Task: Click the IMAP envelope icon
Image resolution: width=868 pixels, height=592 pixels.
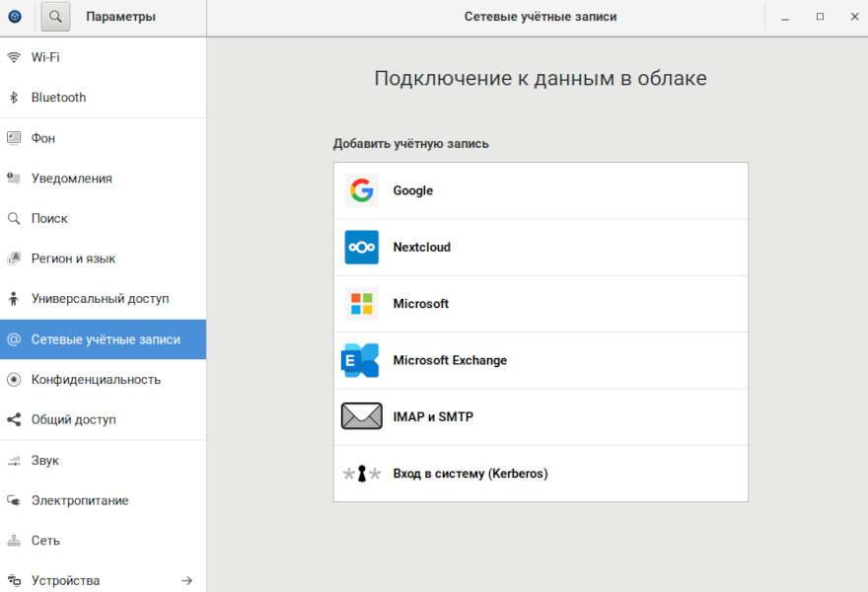Action: (361, 417)
